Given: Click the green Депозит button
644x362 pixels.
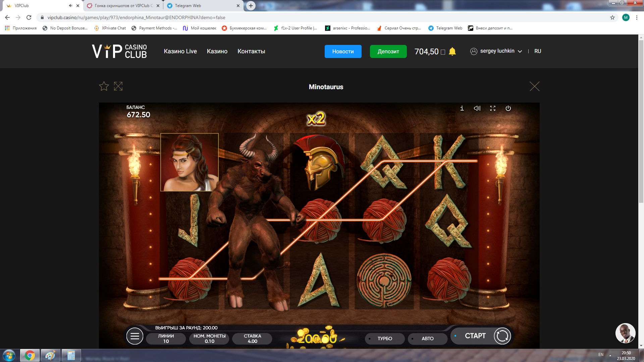Looking at the screenshot, I should (388, 51).
